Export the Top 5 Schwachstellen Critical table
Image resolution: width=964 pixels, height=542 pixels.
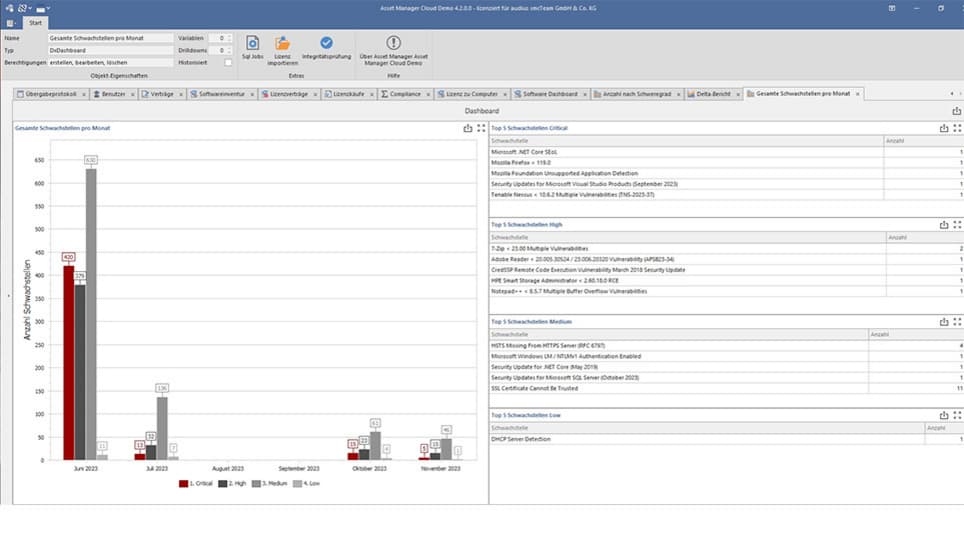(944, 128)
